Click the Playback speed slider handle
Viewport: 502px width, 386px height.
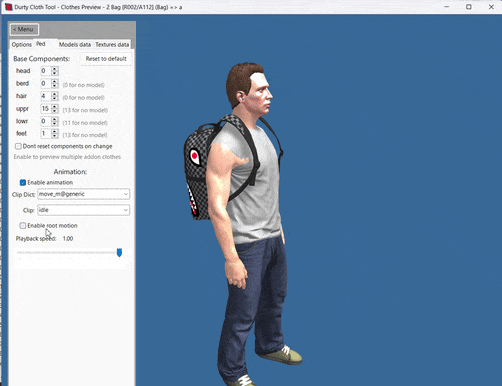[119, 253]
